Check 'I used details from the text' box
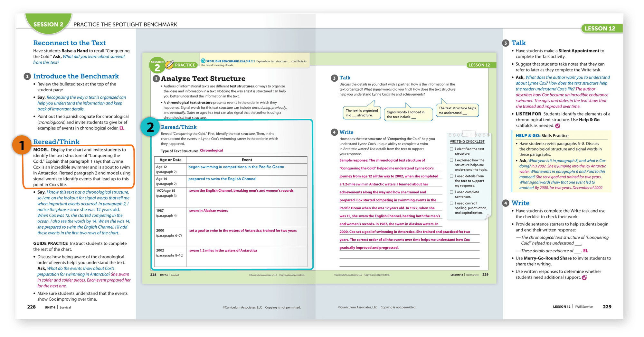This screenshot has width=644, height=337. click(x=451, y=176)
